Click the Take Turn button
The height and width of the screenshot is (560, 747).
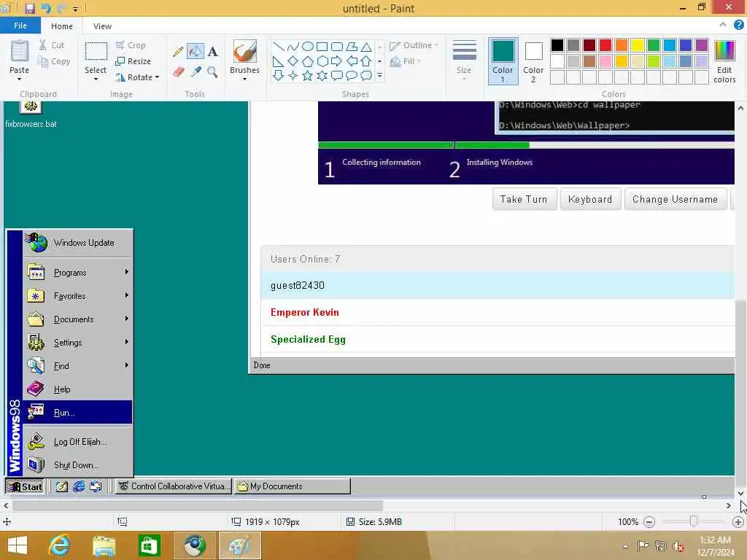tap(524, 200)
